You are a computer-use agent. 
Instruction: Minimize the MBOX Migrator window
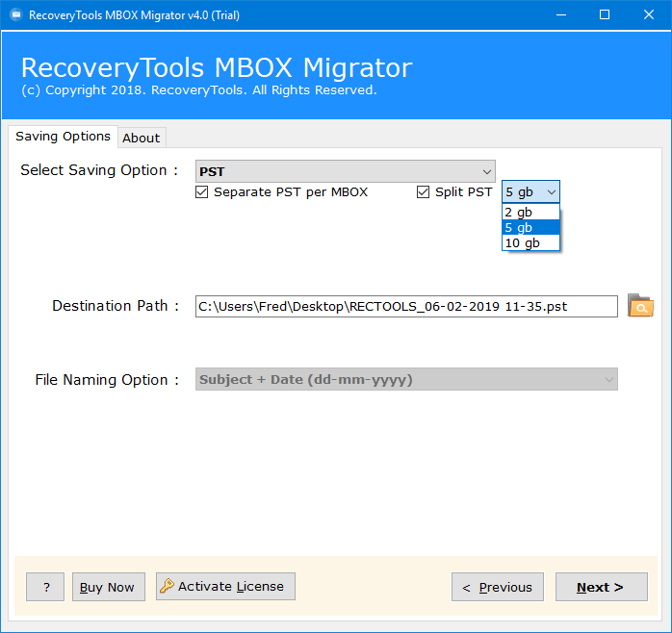point(560,14)
